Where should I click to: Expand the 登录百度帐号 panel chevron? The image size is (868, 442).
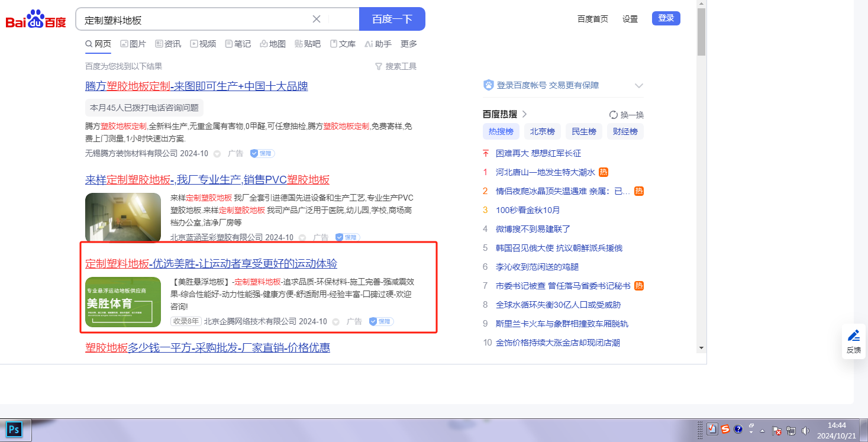[x=639, y=86]
